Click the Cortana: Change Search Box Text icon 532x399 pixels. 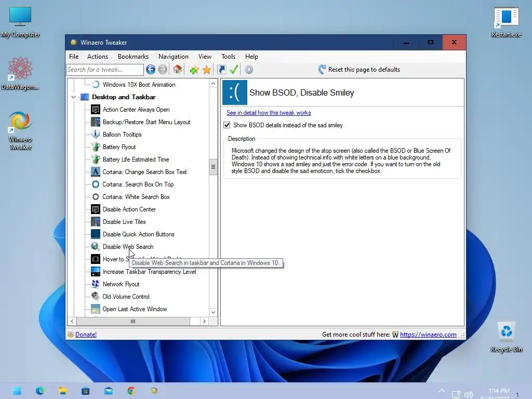96,171
